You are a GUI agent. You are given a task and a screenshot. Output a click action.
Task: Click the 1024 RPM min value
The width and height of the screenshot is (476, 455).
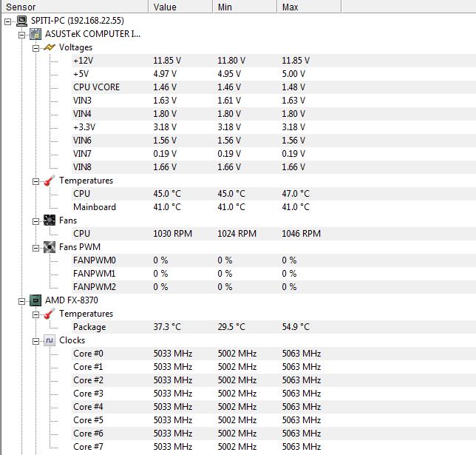237,234
